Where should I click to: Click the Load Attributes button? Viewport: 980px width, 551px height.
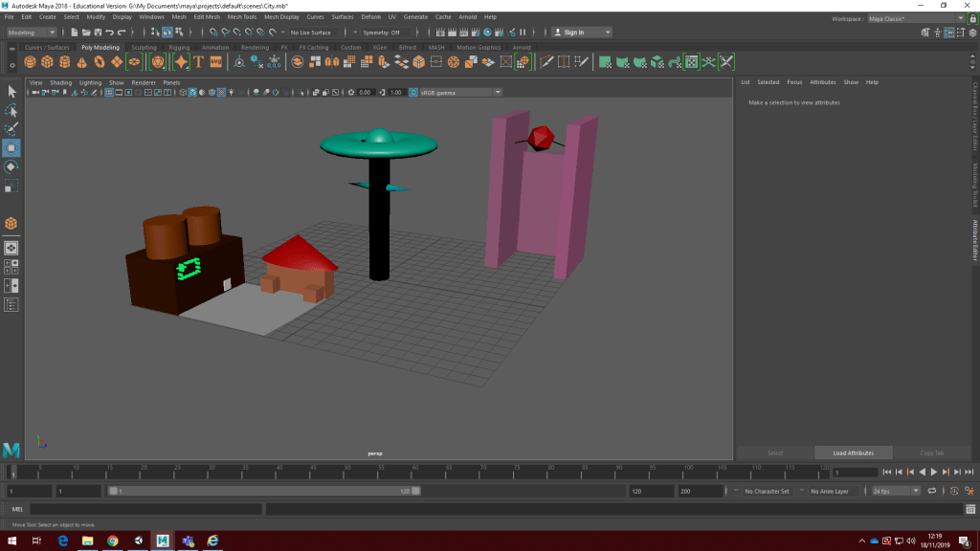click(853, 452)
